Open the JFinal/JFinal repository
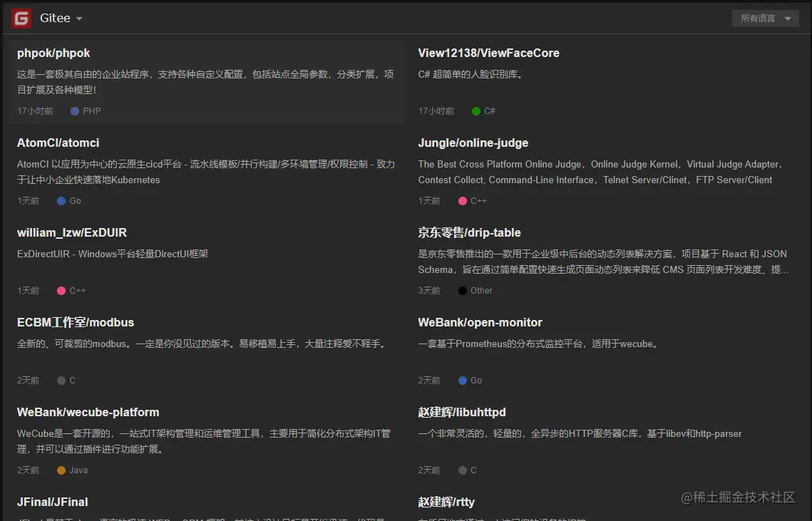The image size is (812, 521). pos(52,502)
